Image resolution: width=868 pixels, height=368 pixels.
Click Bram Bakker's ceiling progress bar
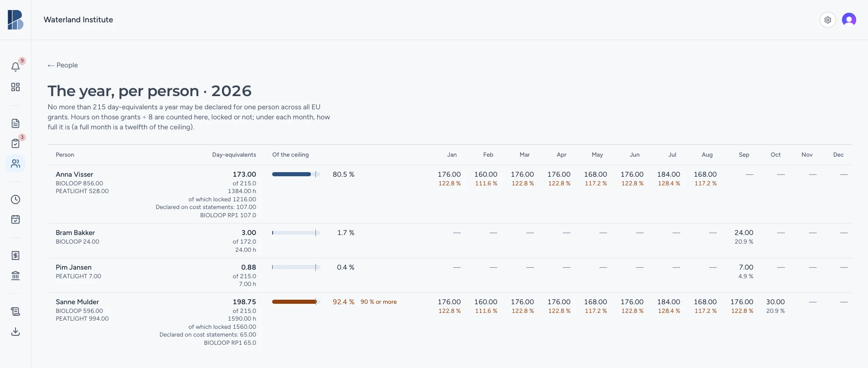pyautogui.click(x=296, y=233)
